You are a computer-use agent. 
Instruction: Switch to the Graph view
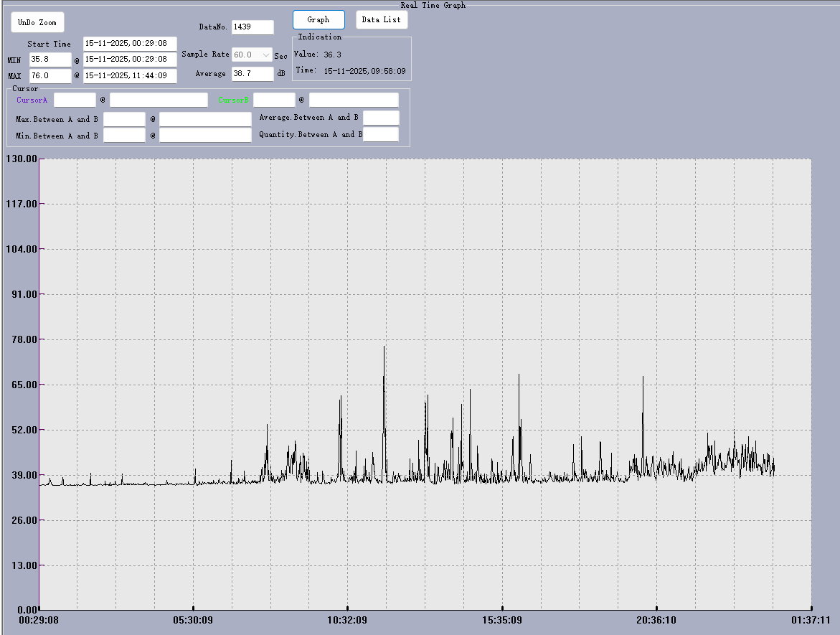coord(318,20)
